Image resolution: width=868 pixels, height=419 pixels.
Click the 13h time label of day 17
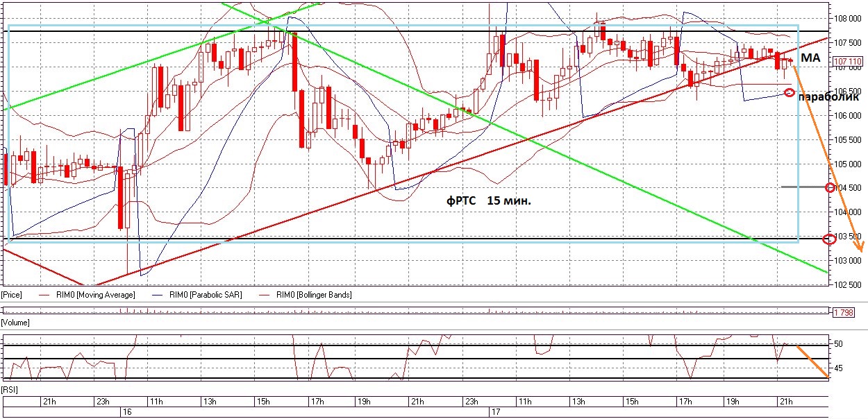pos(578,402)
